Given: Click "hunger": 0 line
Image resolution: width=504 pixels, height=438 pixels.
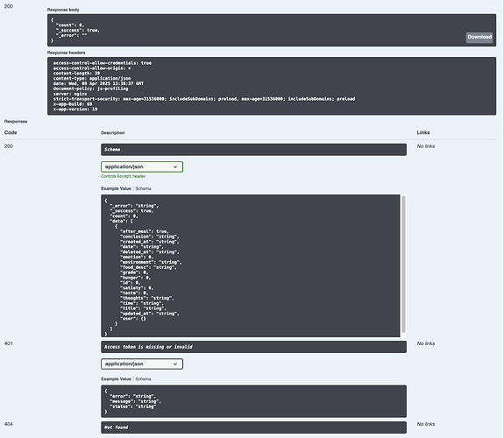Looking at the screenshot, I should [x=135, y=278].
